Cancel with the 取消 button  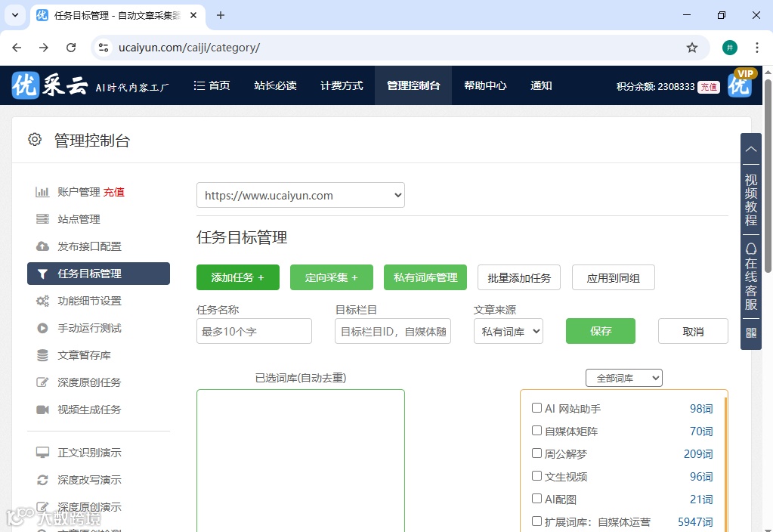click(x=693, y=331)
